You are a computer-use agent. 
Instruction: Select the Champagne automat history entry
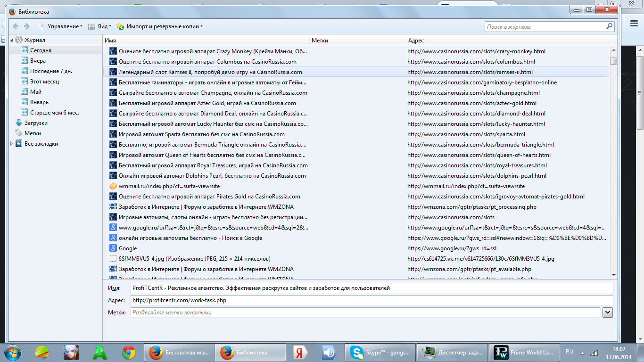(x=356, y=93)
